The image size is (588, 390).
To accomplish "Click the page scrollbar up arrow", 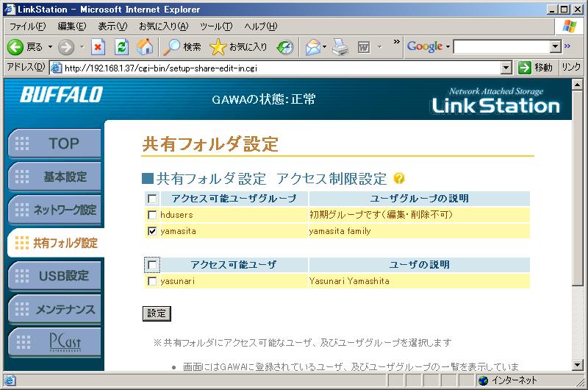I will (578, 85).
